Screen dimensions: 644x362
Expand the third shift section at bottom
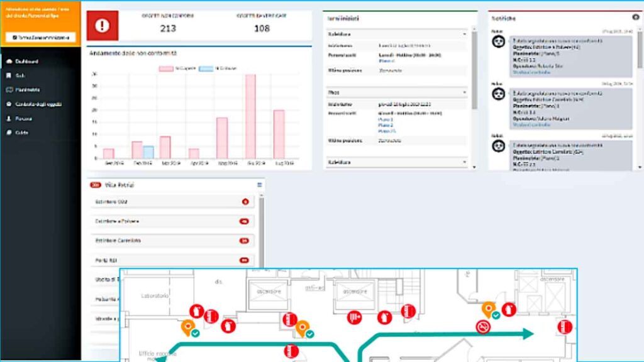(x=464, y=162)
